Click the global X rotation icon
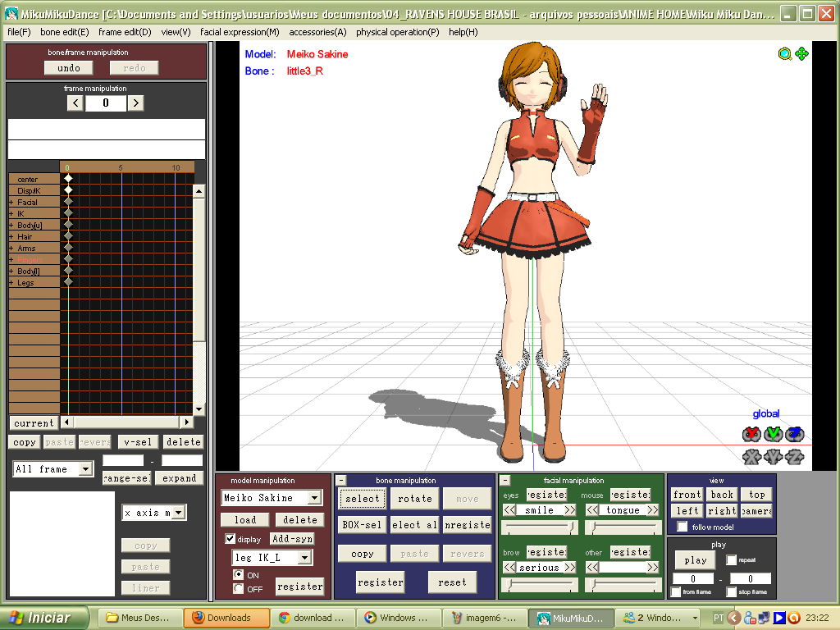Image resolution: width=840 pixels, height=630 pixels. (751, 434)
